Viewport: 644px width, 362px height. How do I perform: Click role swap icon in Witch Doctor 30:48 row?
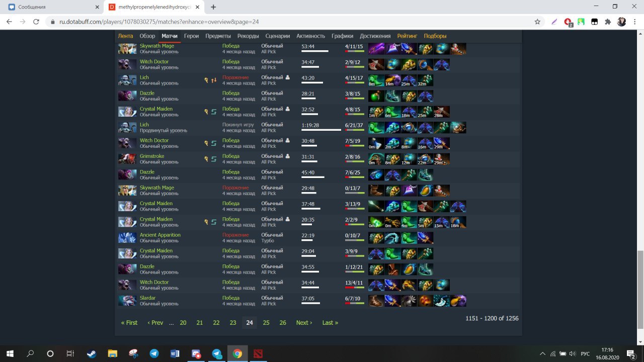tap(214, 143)
